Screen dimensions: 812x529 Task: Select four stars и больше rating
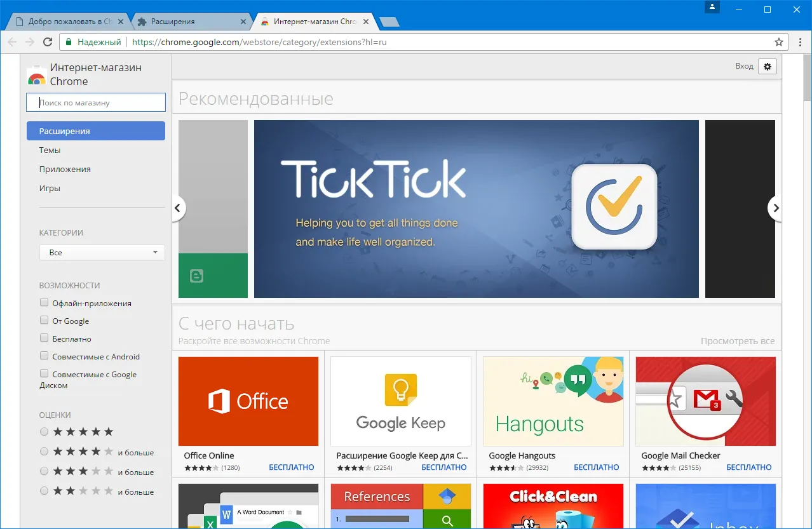(44, 452)
